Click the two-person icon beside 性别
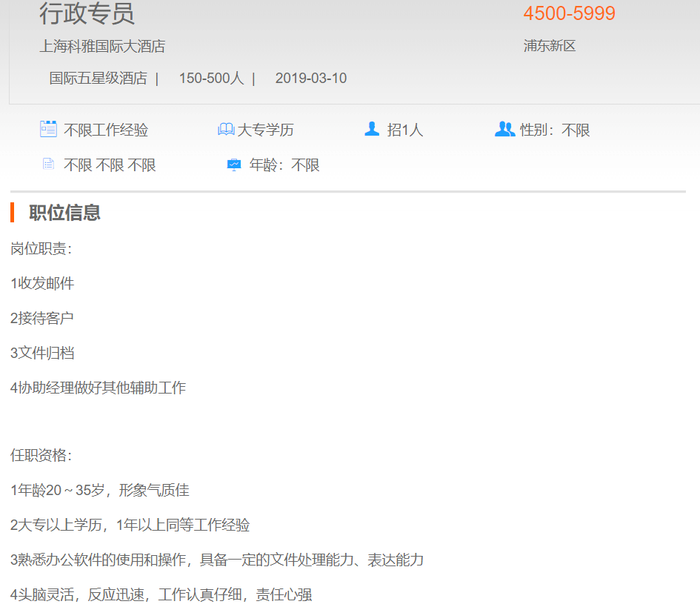This screenshot has width=700, height=607. [x=504, y=129]
